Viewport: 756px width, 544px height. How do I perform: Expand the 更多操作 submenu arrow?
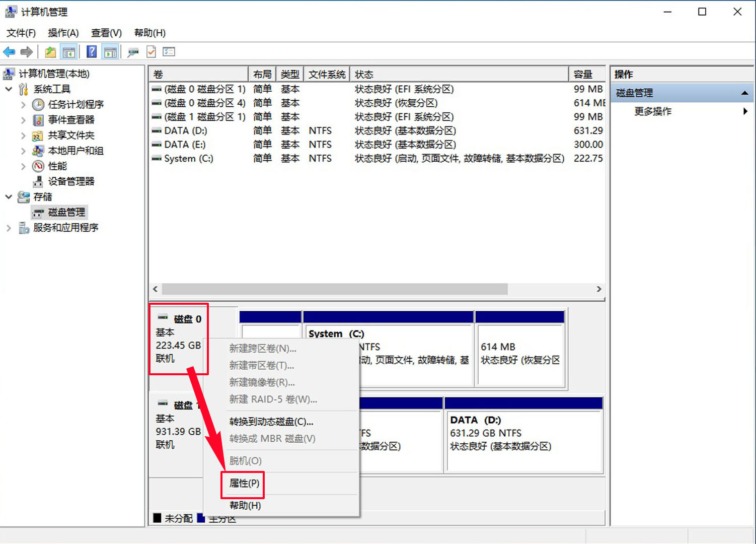point(745,111)
